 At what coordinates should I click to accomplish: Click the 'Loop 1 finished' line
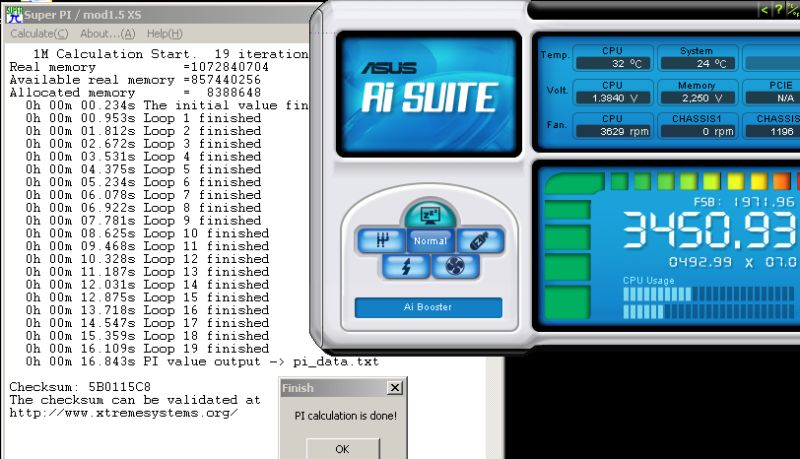click(143, 118)
